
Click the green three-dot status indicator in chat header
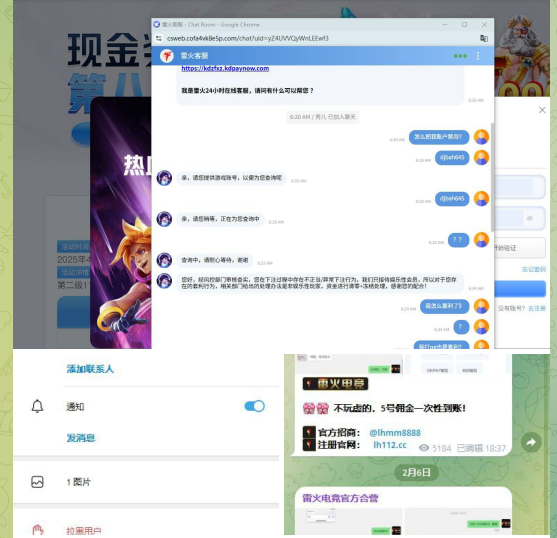(460, 56)
